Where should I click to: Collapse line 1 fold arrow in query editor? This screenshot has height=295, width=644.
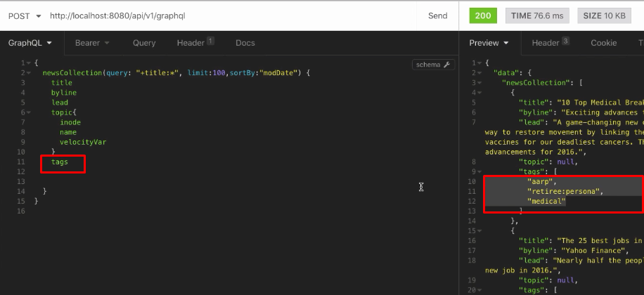coord(29,63)
